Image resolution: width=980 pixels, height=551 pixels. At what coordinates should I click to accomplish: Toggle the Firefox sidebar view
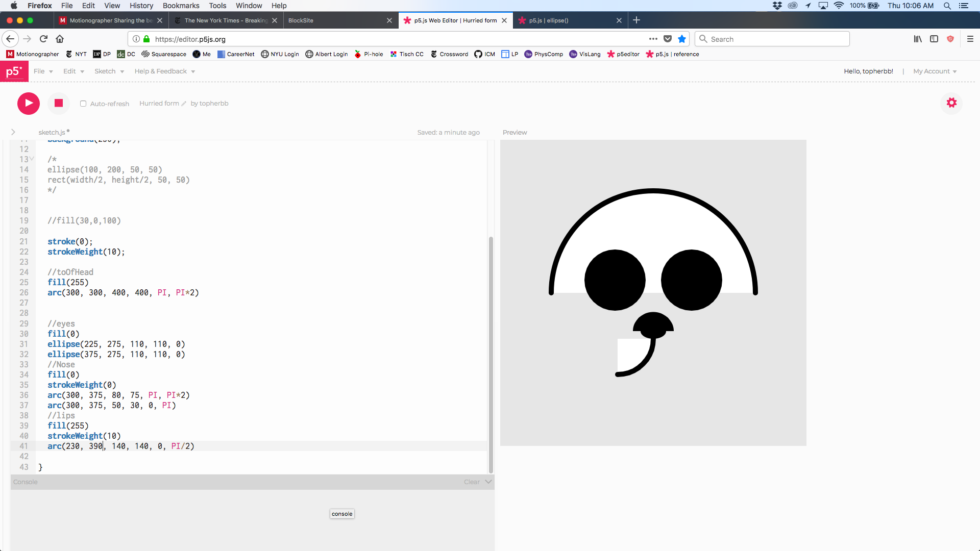click(934, 39)
